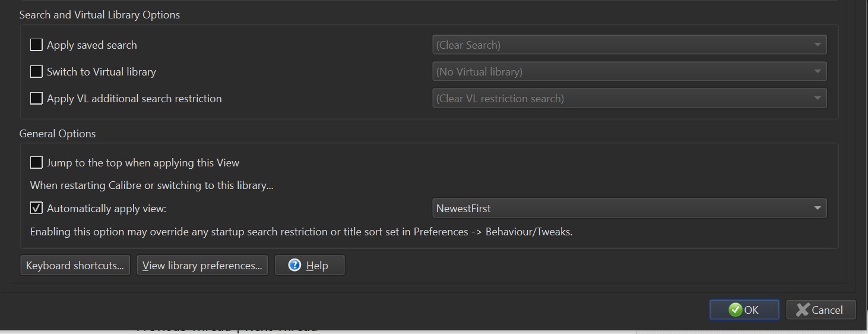Expand the No Virtual library dropdown
This screenshot has width=868, height=334.
pyautogui.click(x=629, y=72)
